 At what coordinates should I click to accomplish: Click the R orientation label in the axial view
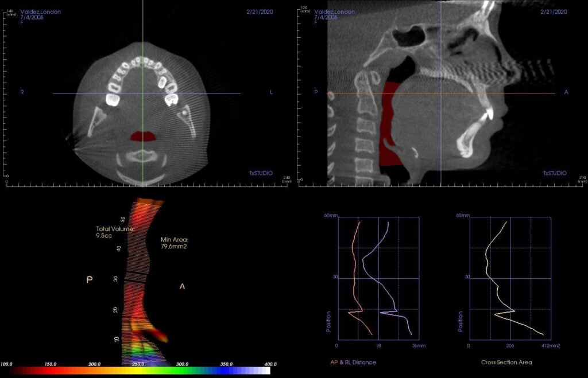pos(22,92)
